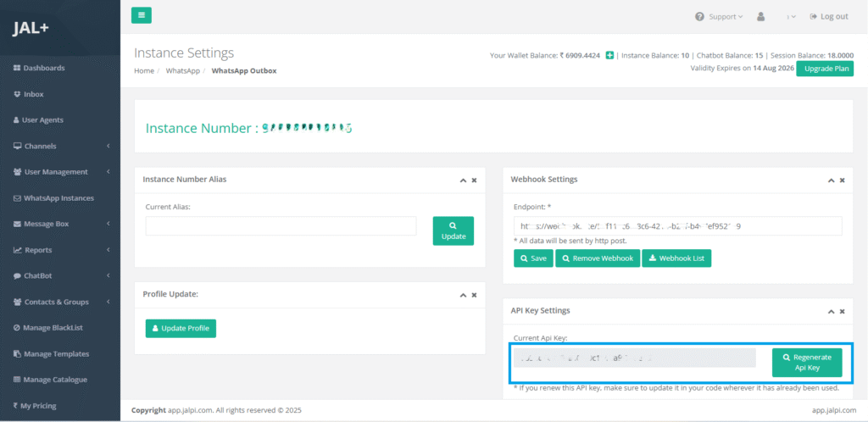Click the Current Alias input field
This screenshot has height=422, width=868.
(281, 225)
